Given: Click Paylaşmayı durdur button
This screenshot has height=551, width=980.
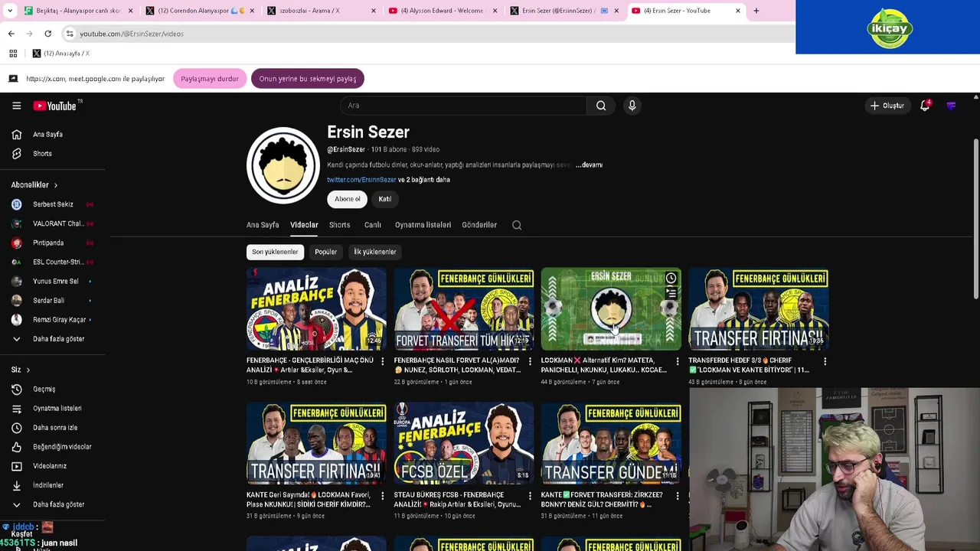Looking at the screenshot, I should point(210,79).
